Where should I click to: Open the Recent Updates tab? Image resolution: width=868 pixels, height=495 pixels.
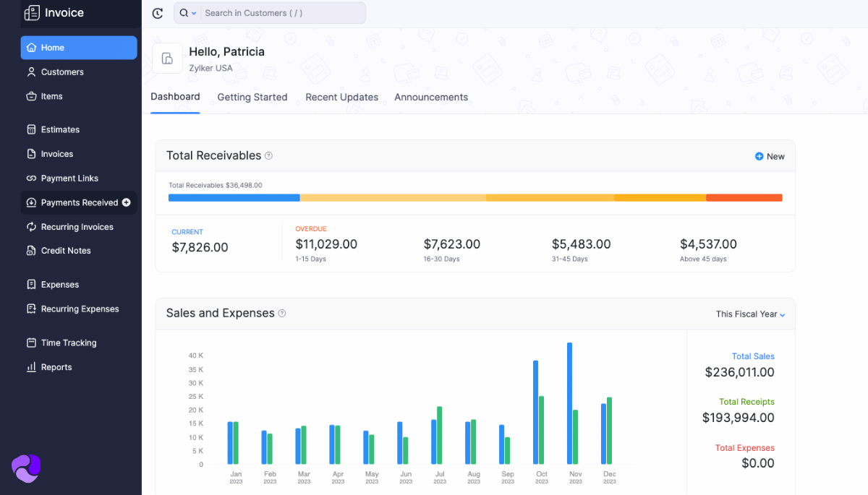point(341,97)
